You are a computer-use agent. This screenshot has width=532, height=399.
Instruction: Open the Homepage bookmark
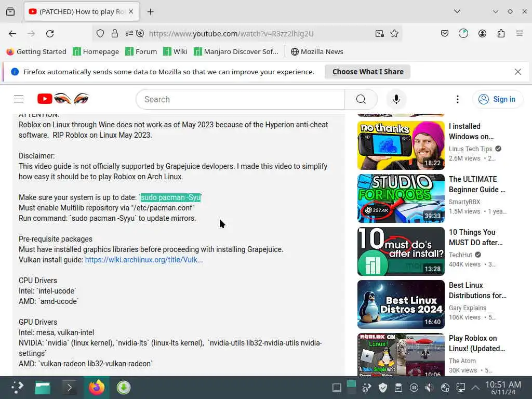coord(96,51)
